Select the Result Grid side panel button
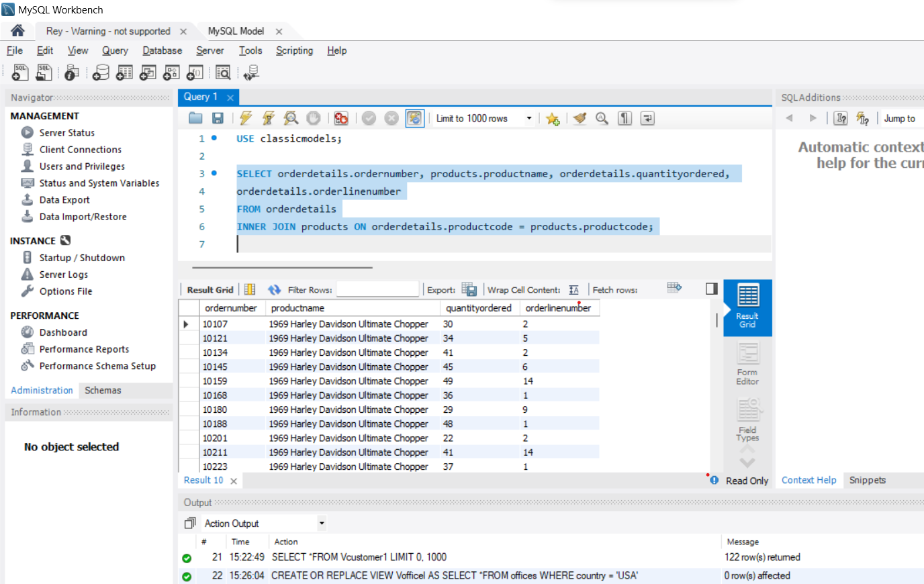 coord(747,307)
